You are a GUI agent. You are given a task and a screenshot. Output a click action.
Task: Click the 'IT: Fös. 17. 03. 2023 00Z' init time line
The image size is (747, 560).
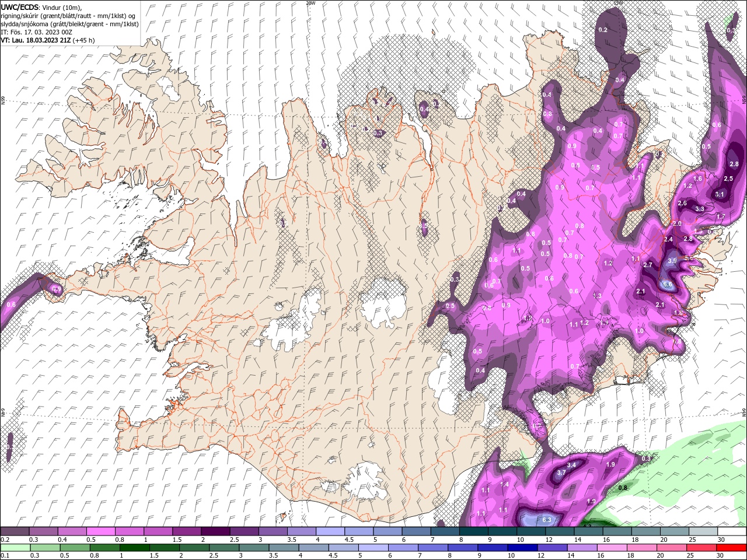36,32
